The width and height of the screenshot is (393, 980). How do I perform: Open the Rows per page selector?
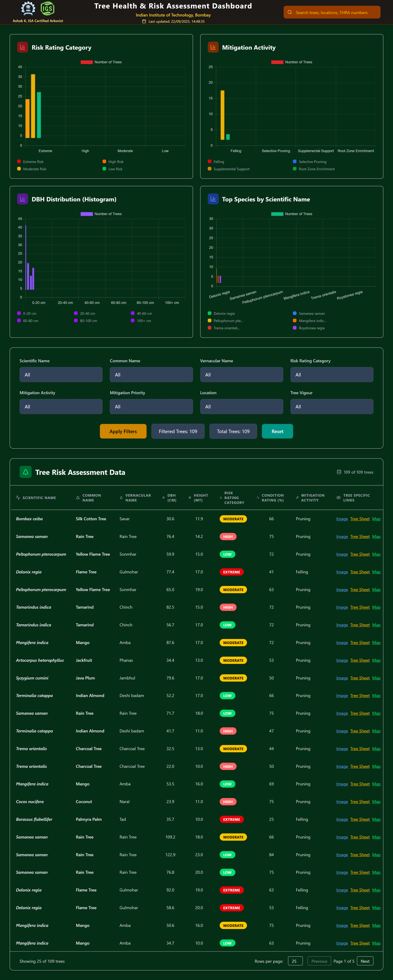(295, 961)
